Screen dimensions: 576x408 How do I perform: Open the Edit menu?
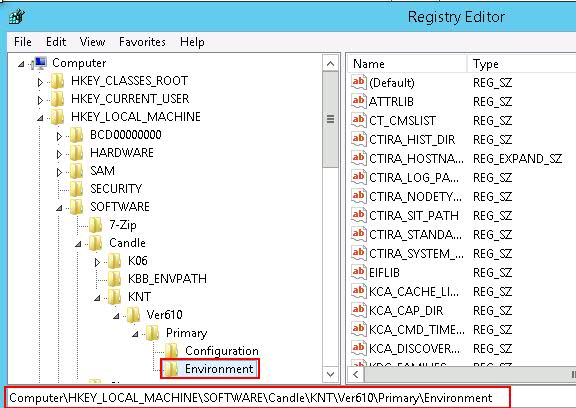[56, 42]
